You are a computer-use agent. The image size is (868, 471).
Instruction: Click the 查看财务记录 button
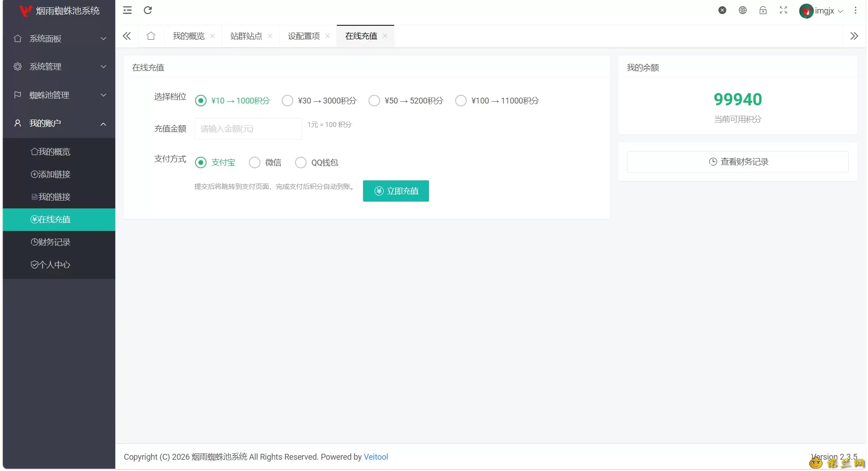pos(738,162)
